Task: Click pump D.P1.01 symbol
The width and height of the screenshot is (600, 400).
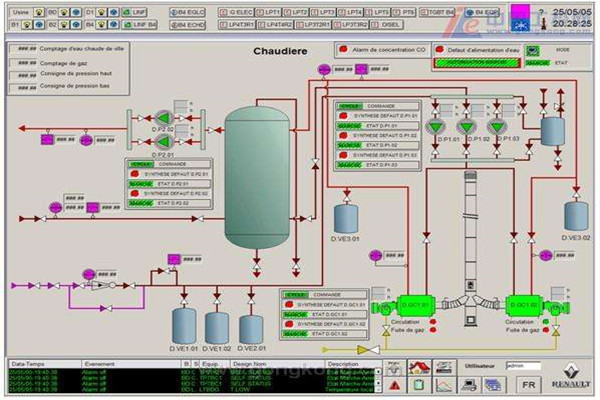Action: point(438,128)
